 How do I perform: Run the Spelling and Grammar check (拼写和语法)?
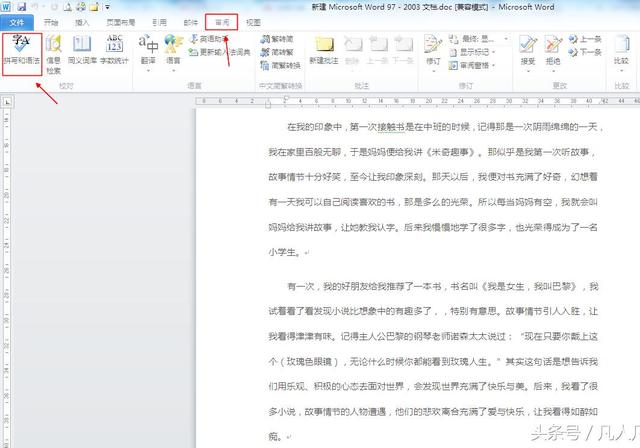coord(22,52)
